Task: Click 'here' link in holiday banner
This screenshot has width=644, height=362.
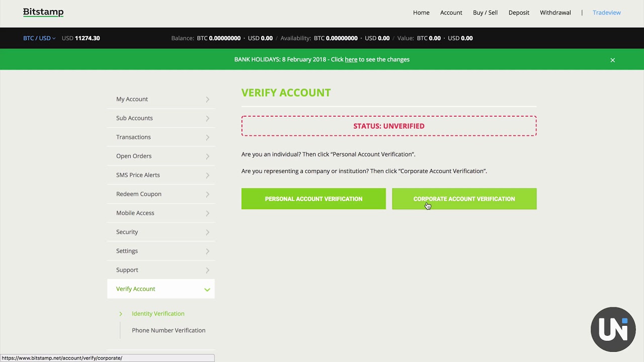Action: (351, 59)
